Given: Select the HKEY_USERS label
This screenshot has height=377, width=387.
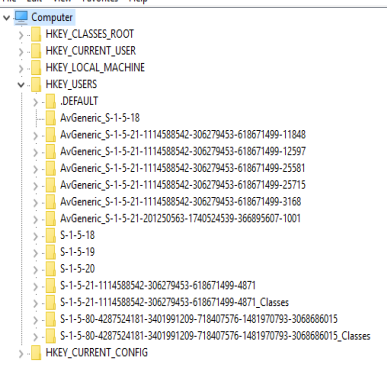Looking at the screenshot, I should coord(71,84).
